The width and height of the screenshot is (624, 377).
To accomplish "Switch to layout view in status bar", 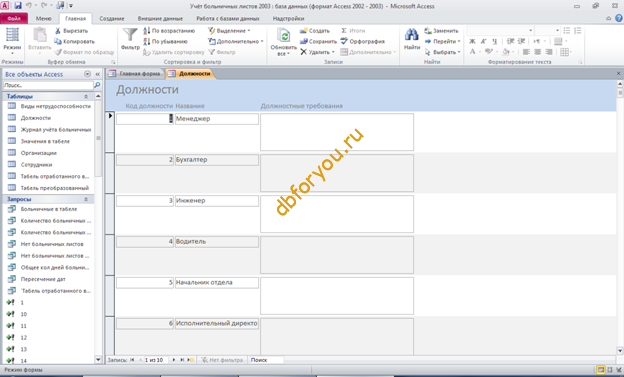I will pos(609,370).
